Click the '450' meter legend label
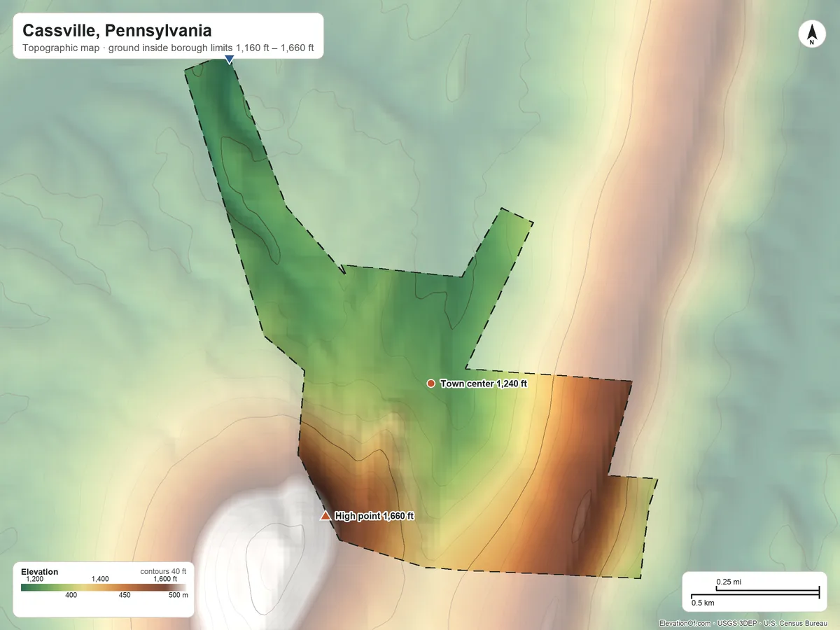 pyautogui.click(x=125, y=595)
